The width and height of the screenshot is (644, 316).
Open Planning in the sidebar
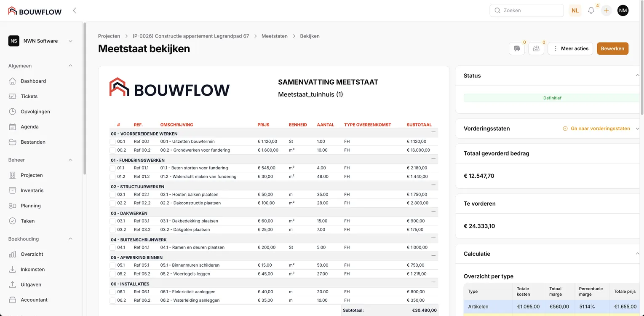coord(31,206)
